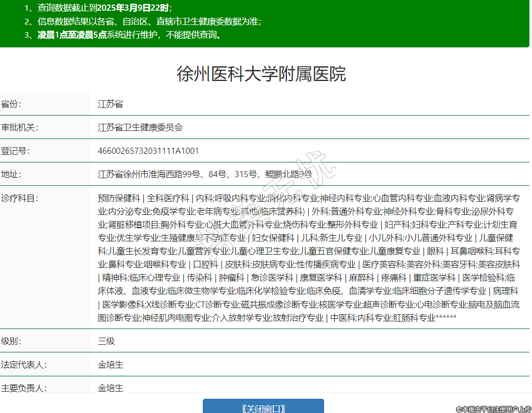Screen dimensions: 532x413
Task: Click the hospital title 徐州医科大学附属医院
Action: pyautogui.click(x=261, y=74)
